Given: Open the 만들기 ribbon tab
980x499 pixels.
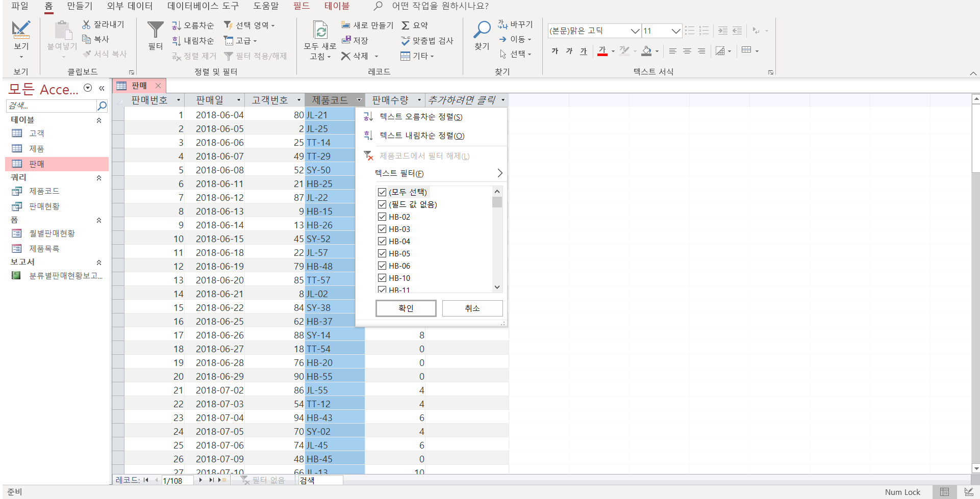Looking at the screenshot, I should coord(80,6).
